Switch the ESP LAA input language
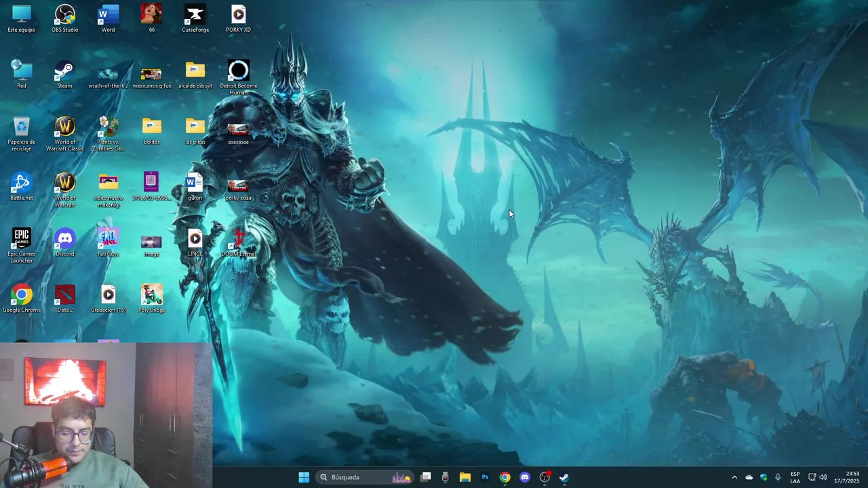 coord(795,477)
